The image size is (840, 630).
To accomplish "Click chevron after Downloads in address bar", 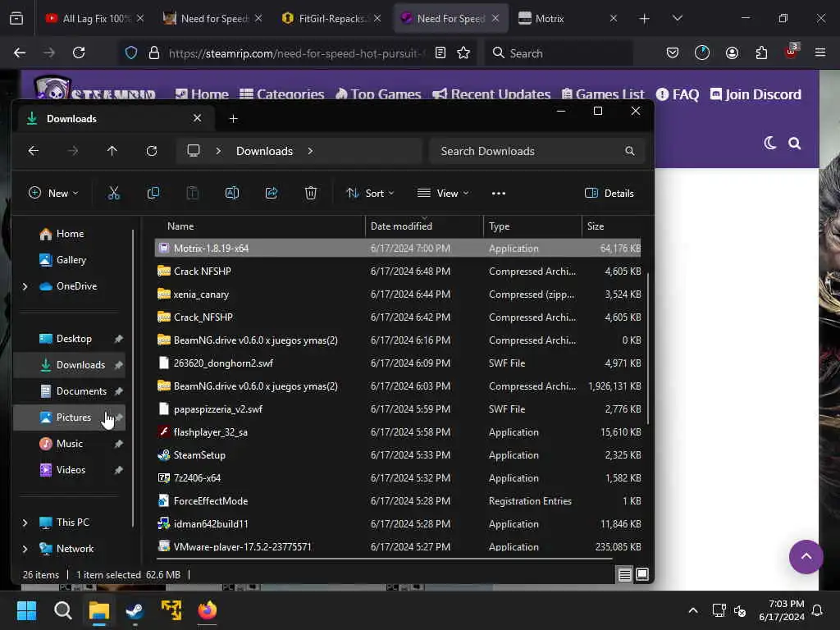I will pyautogui.click(x=310, y=151).
